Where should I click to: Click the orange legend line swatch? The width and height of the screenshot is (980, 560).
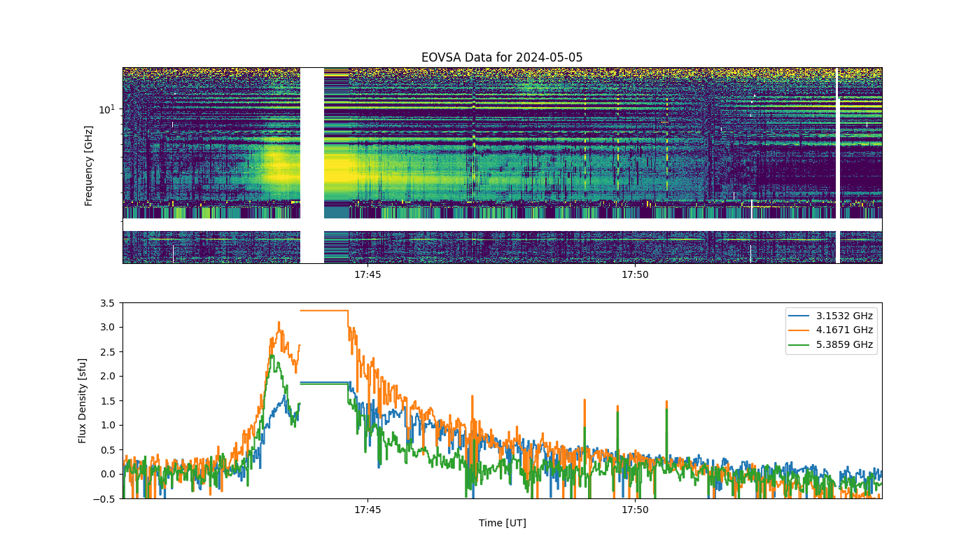(x=800, y=330)
